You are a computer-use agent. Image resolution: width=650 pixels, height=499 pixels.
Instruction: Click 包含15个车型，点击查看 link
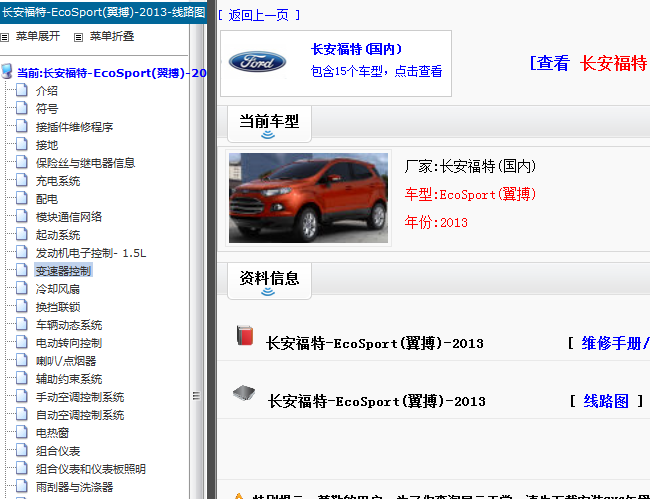[376, 71]
